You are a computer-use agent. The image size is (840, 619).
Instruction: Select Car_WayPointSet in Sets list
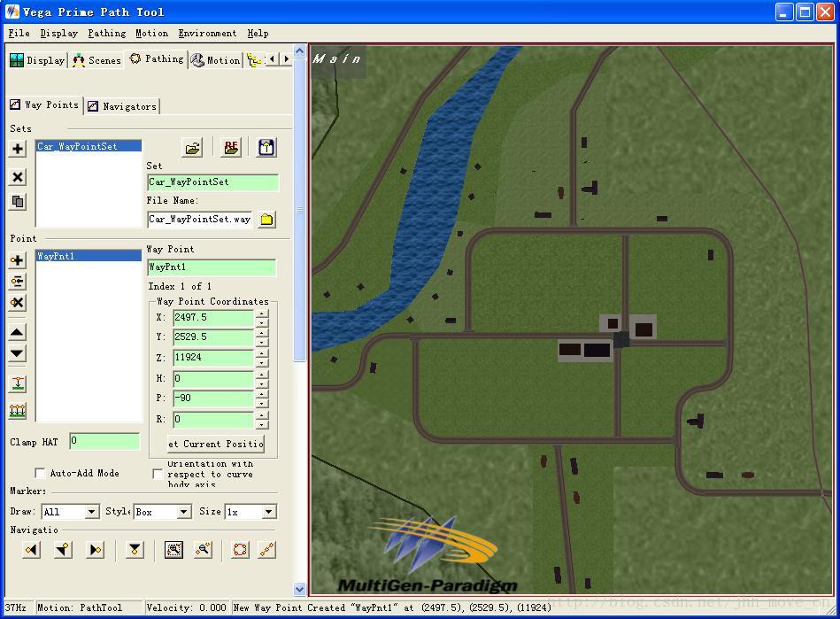[x=89, y=146]
